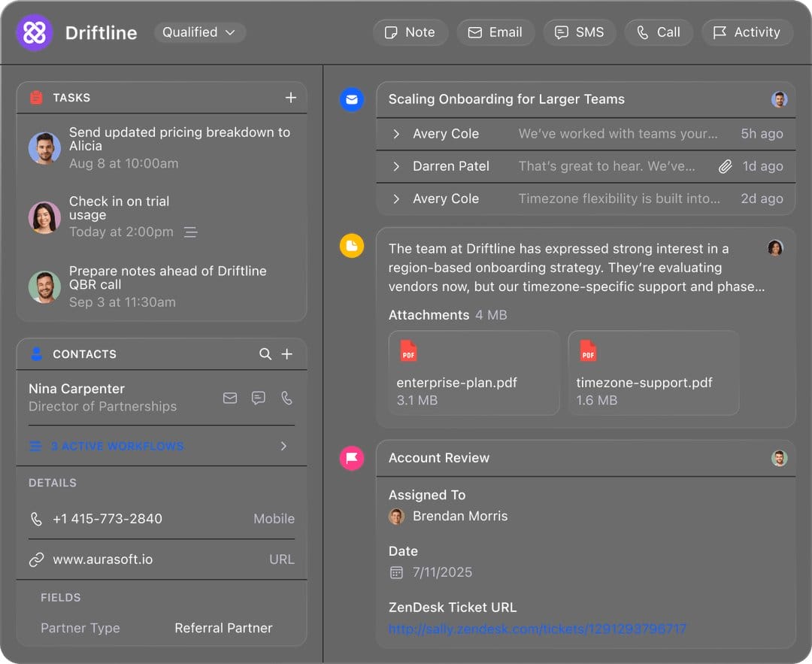Open notes icon beside Today at 2:00pm
Image resolution: width=812 pixels, height=664 pixels.
pos(190,232)
